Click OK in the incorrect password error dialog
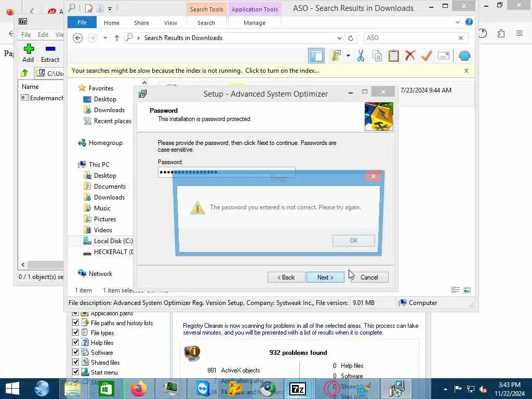 tap(353, 240)
